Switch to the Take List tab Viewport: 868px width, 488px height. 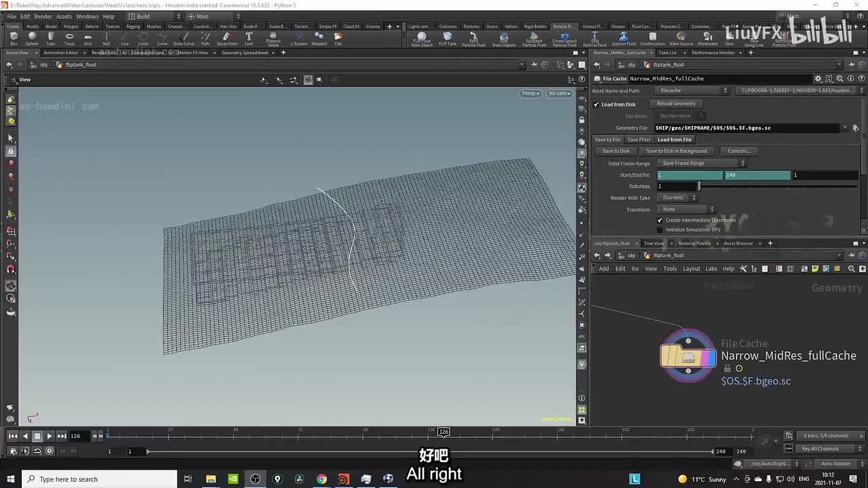tap(667, 53)
